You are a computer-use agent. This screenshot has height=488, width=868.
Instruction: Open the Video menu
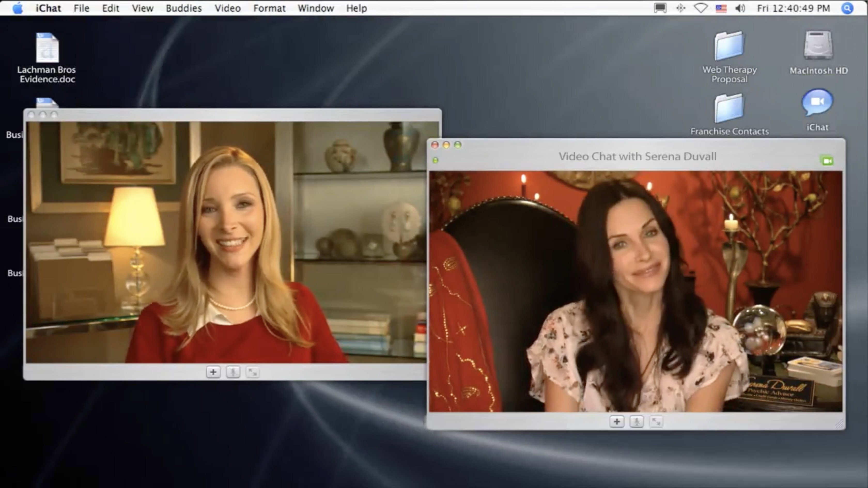tap(227, 8)
